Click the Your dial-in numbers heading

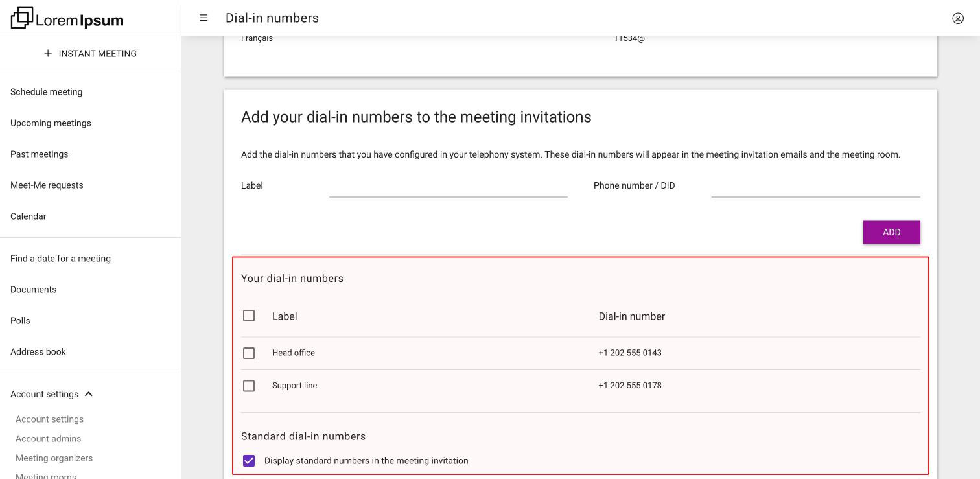[292, 278]
